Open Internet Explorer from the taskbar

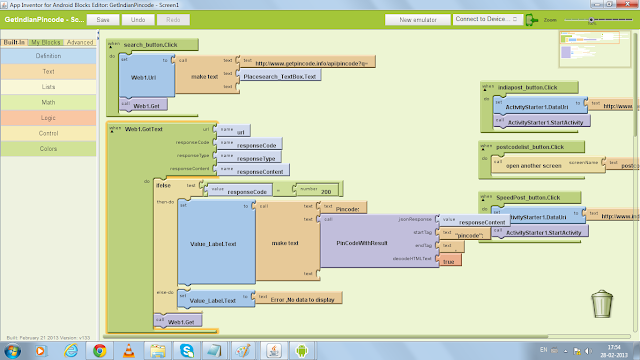(x=70, y=351)
